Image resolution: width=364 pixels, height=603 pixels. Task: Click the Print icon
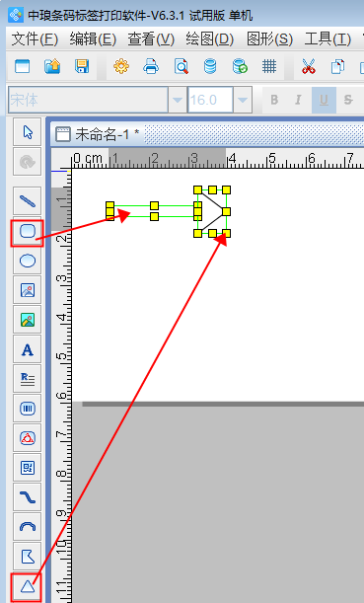click(151, 66)
